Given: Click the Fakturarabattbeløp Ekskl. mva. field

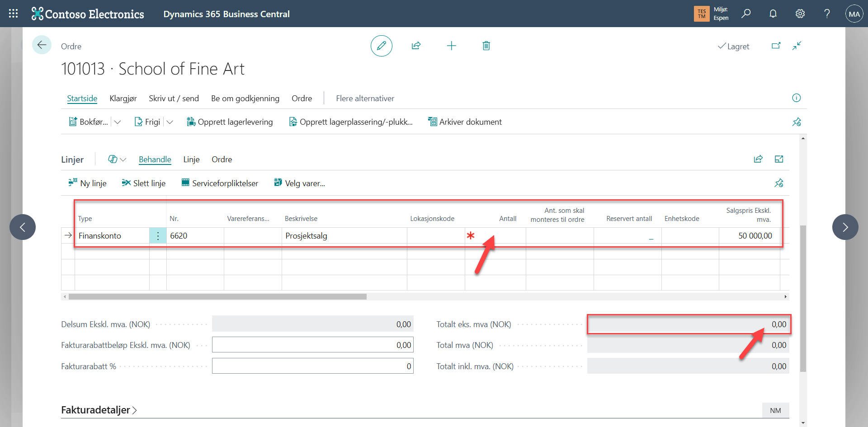Looking at the screenshot, I should pyautogui.click(x=313, y=345).
